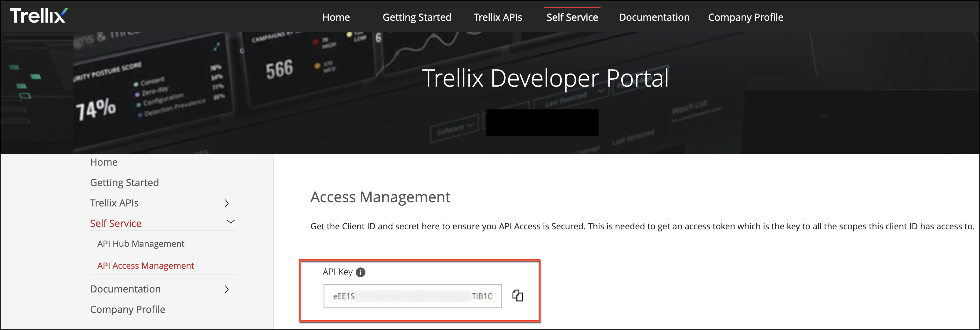Expand Trellix APIs sidebar chevron

coord(227,203)
